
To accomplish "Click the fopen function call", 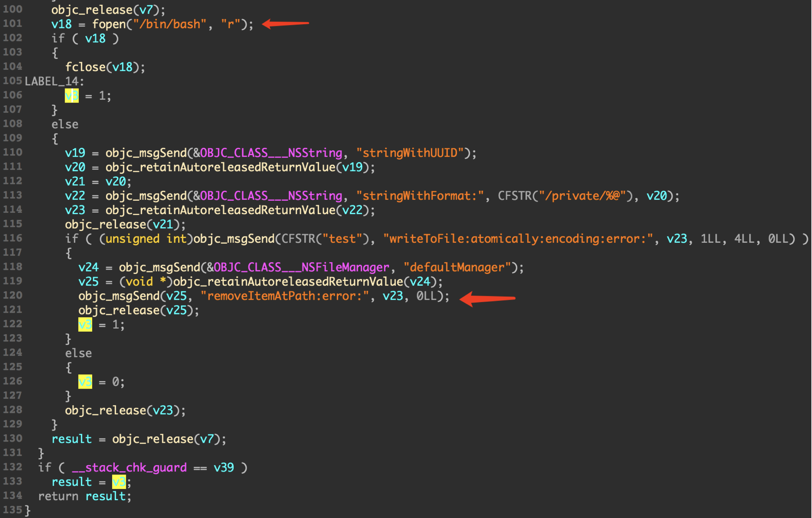I will tap(109, 24).
